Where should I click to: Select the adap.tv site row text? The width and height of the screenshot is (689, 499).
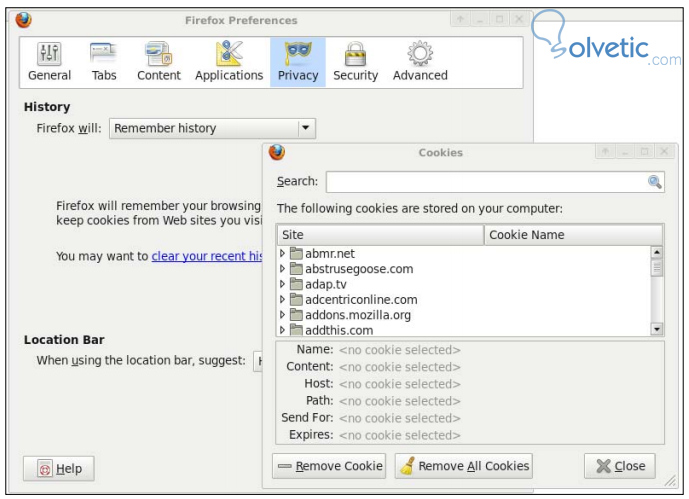(326, 284)
